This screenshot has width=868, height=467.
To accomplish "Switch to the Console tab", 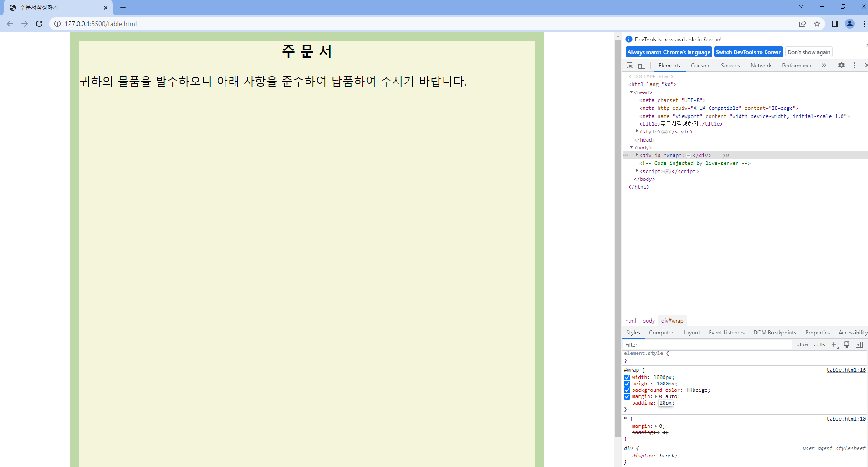I will click(x=700, y=66).
